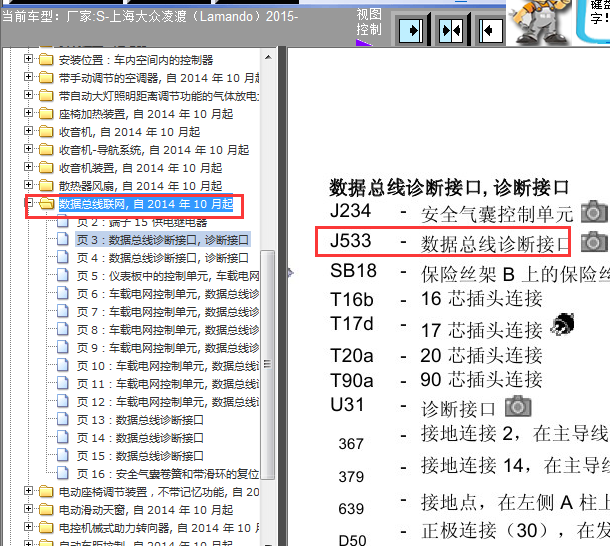Click view control left-arrow panel button

(x=491, y=30)
